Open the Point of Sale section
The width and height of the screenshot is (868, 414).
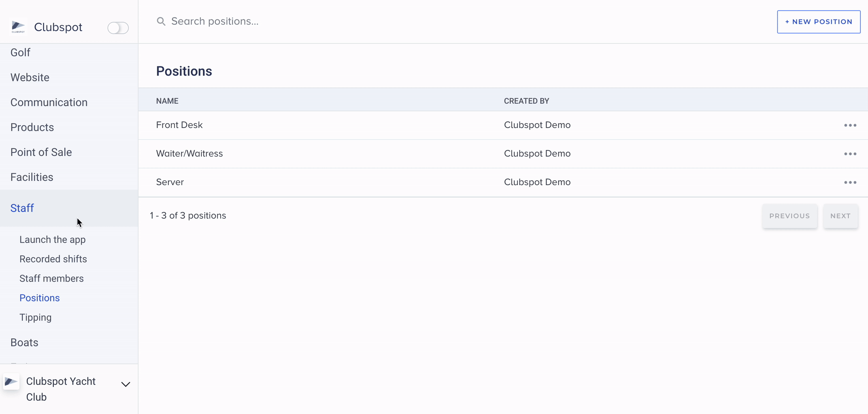[41, 152]
